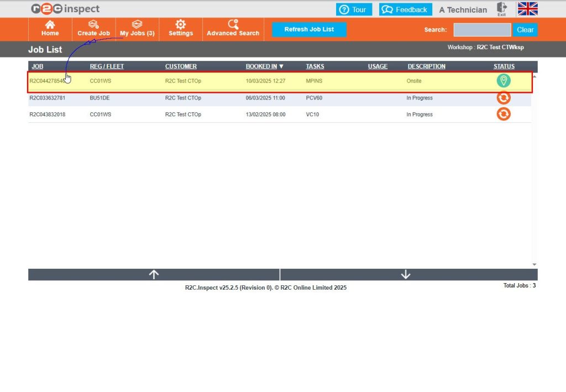Click the scroll down arrow below the list

406,274
